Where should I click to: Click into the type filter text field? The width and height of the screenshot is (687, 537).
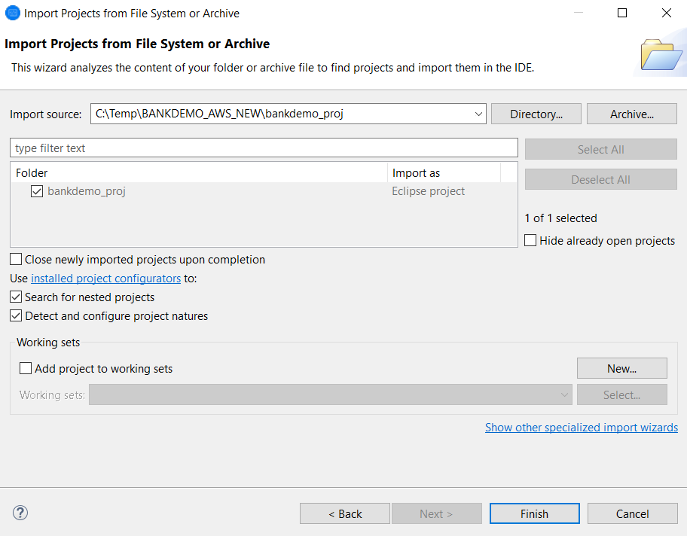click(x=264, y=148)
